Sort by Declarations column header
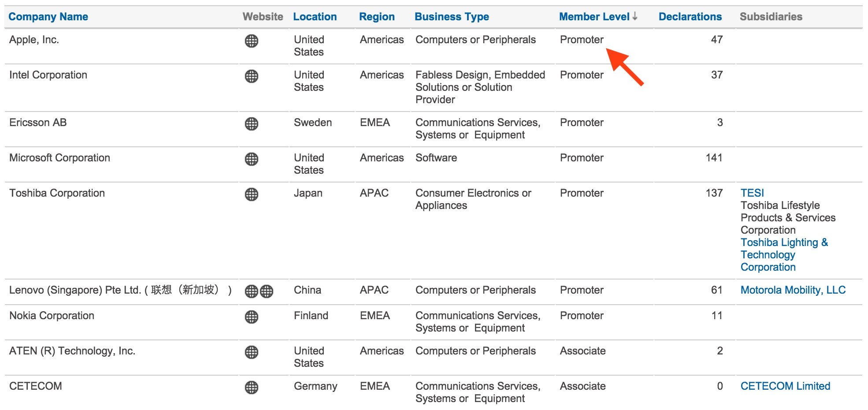This screenshot has width=868, height=410. [x=690, y=17]
